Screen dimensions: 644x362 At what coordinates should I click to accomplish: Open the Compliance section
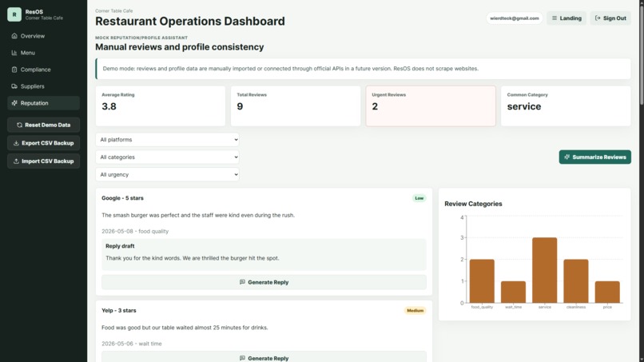click(x=43, y=70)
